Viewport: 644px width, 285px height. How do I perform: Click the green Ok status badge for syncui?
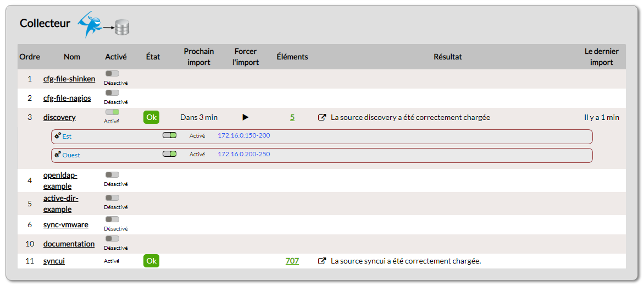pos(151,261)
